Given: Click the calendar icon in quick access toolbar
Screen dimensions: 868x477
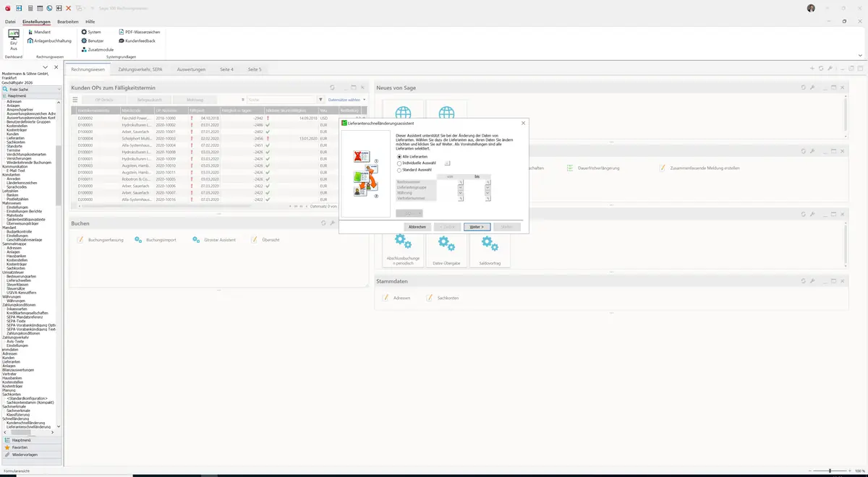Looking at the screenshot, I should click(x=40, y=8).
